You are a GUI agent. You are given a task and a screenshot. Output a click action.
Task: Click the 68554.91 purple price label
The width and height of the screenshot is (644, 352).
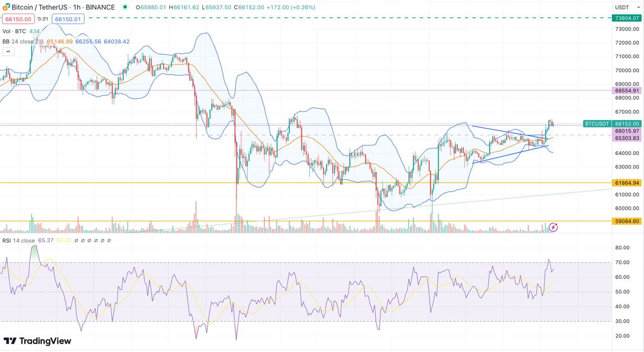coord(626,91)
